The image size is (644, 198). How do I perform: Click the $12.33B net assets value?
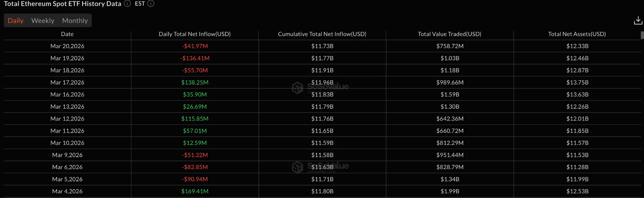click(577, 46)
